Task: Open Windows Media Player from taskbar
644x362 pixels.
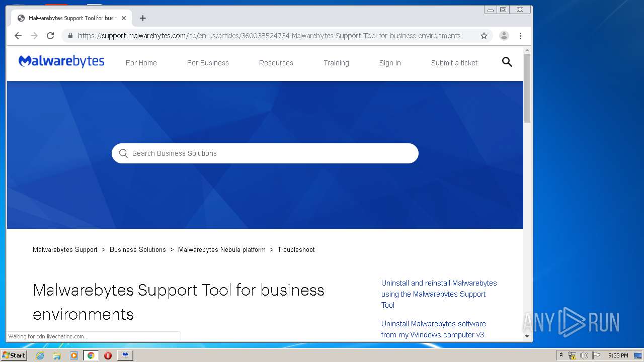Action: tap(74, 355)
